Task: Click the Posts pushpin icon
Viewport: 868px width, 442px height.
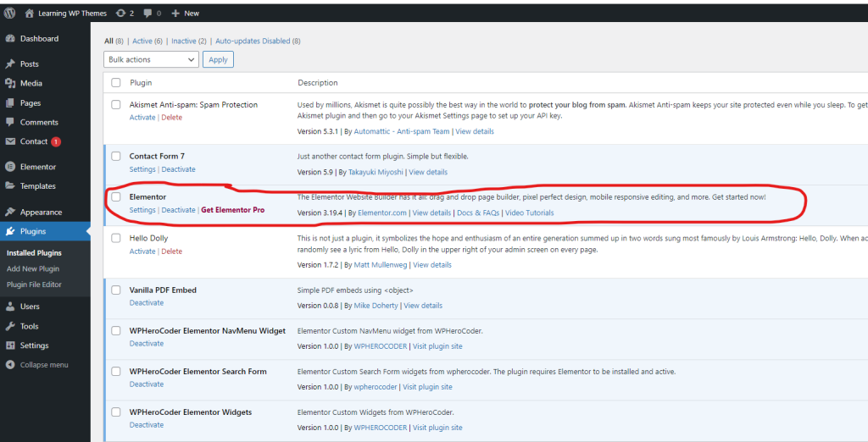Action: pos(10,64)
